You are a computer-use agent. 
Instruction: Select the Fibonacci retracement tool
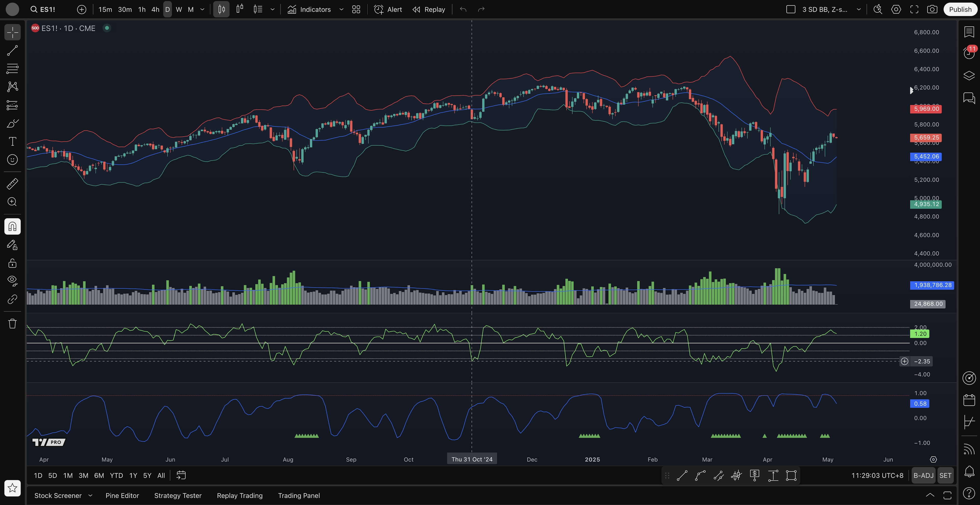click(12, 69)
